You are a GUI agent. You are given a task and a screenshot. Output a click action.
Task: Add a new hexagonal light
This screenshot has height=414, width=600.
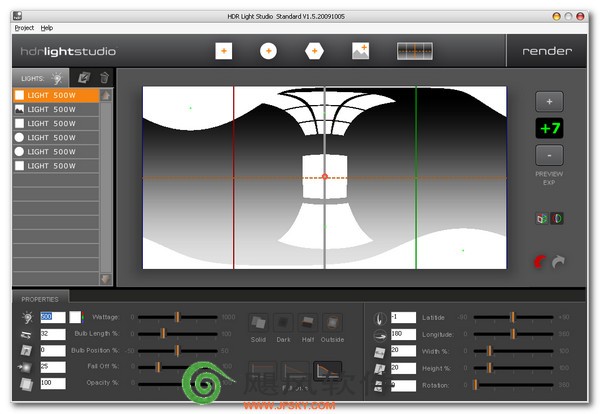coord(314,51)
